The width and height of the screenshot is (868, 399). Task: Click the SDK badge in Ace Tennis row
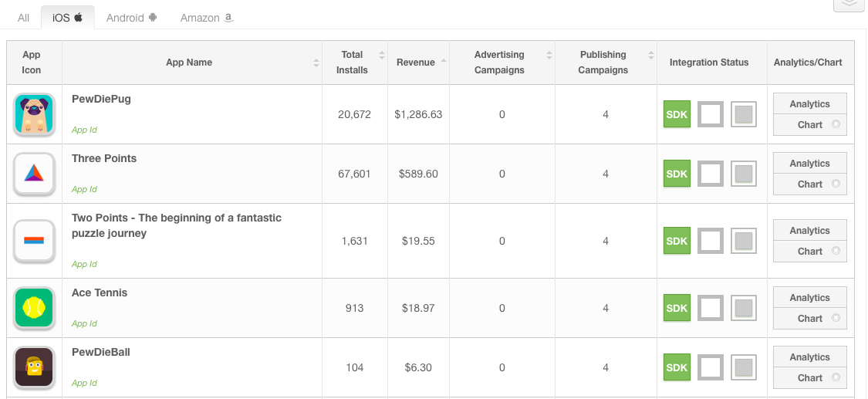[x=677, y=309]
